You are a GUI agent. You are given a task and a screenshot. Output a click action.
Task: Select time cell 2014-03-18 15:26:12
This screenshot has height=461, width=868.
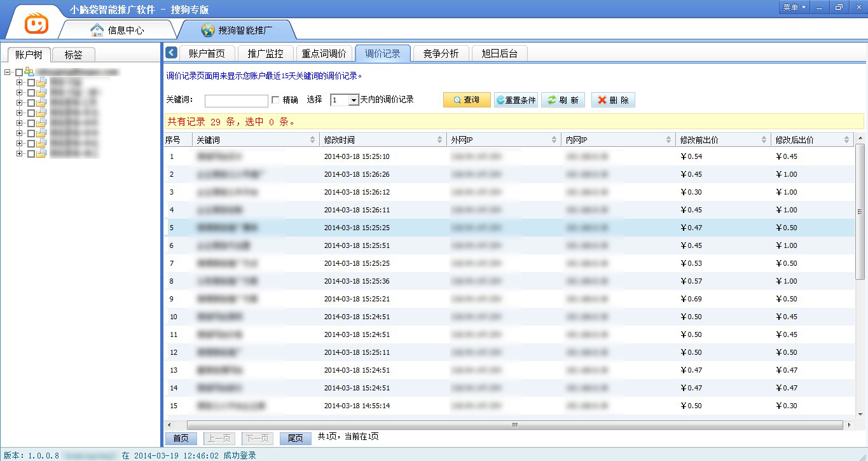tap(357, 192)
